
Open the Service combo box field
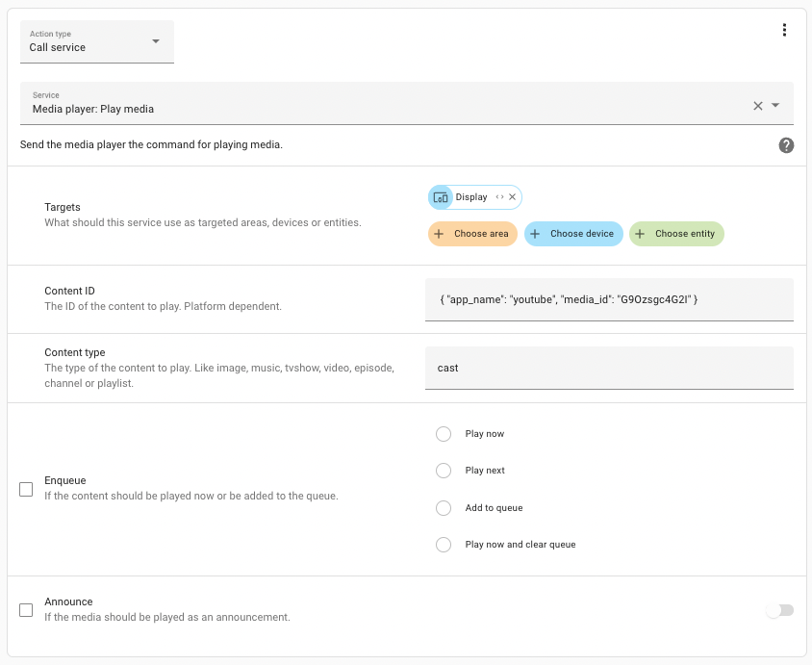tap(407, 103)
